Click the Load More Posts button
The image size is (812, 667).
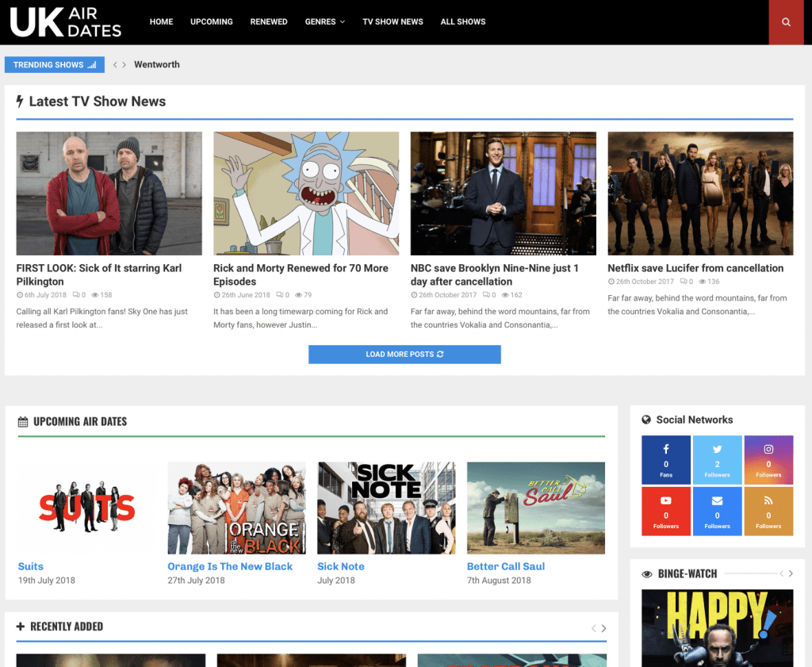pyautogui.click(x=404, y=355)
